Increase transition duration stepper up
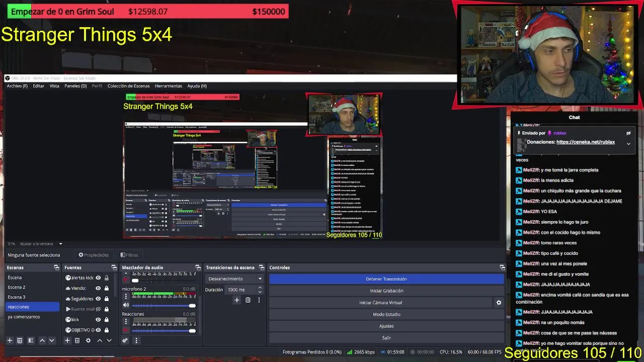644x362 pixels. tap(260, 288)
